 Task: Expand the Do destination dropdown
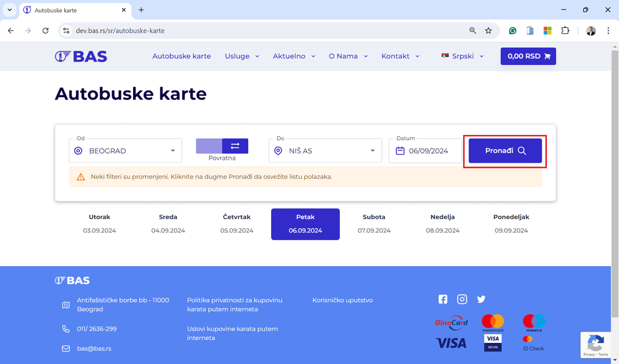(373, 150)
